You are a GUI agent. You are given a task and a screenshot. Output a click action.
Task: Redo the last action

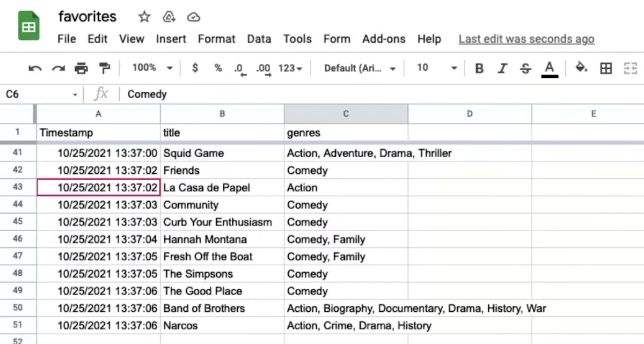pyautogui.click(x=58, y=68)
